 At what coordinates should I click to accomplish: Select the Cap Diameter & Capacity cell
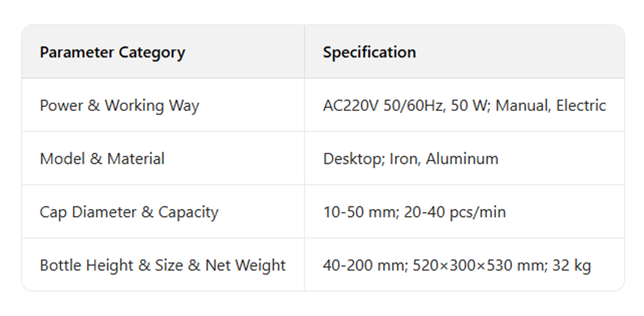pyautogui.click(x=129, y=212)
